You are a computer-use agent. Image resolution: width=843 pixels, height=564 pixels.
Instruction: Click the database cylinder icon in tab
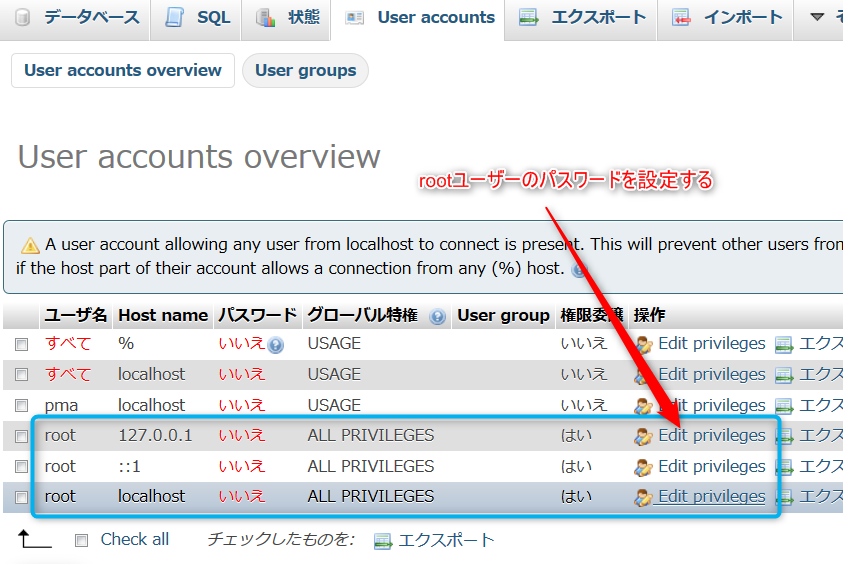tap(22, 18)
